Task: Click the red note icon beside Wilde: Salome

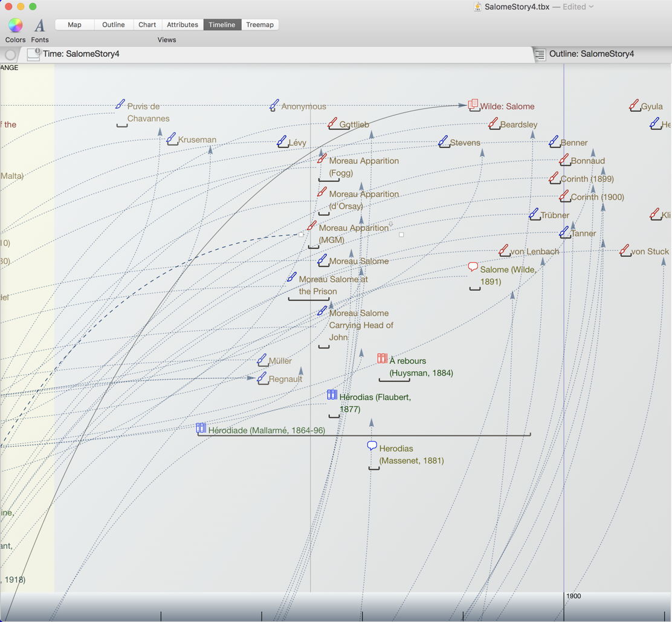Action: tap(473, 104)
